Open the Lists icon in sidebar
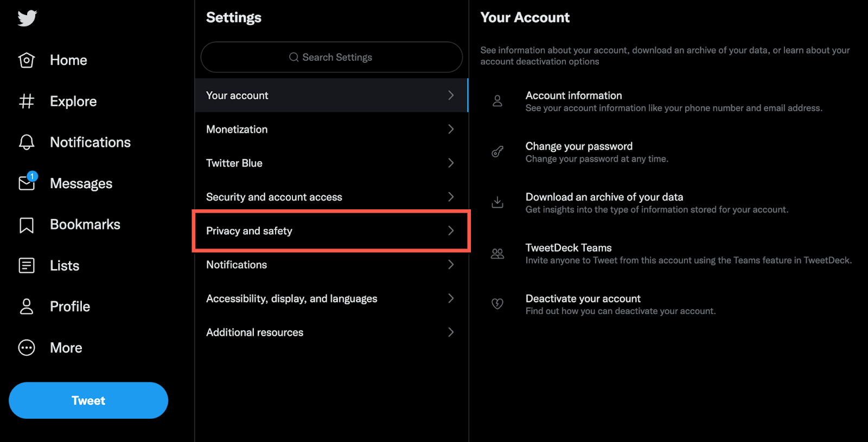 point(27,266)
